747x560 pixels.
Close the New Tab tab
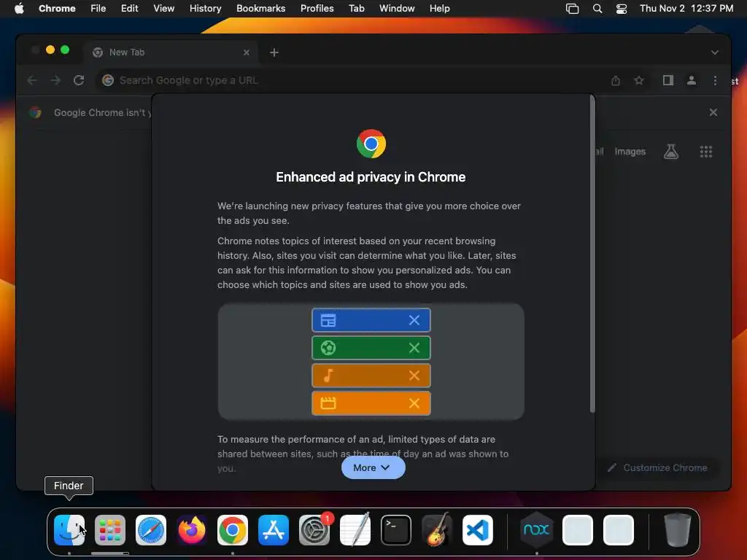pos(247,52)
